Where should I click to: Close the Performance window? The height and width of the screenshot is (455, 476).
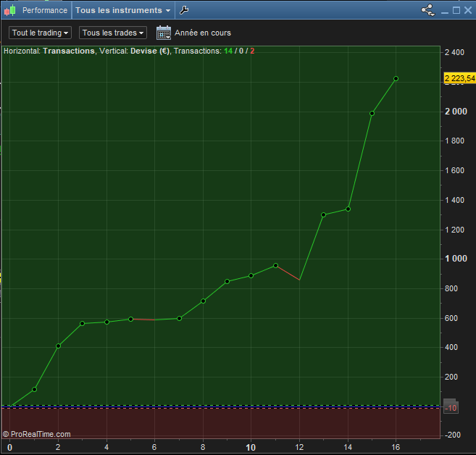467,11
